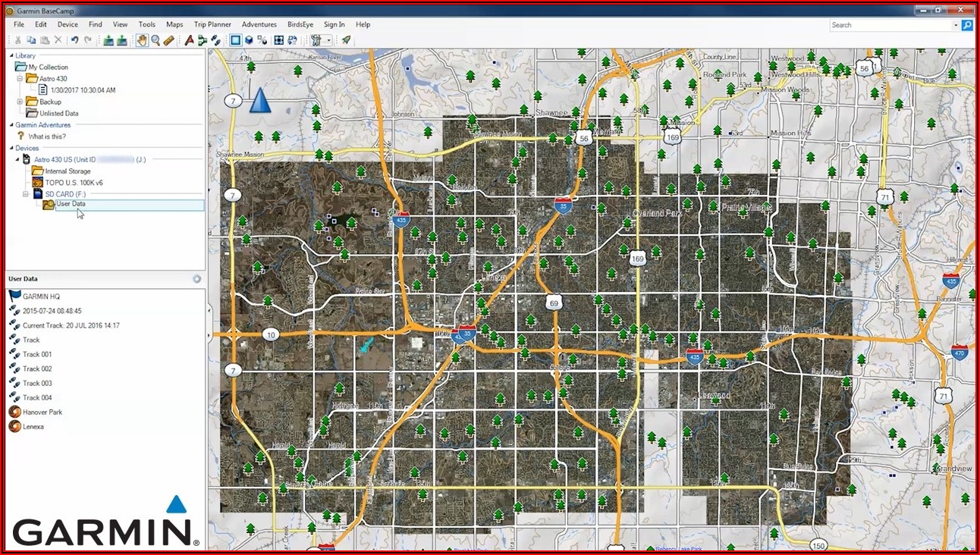Viewport: 980px width, 555px height.
Task: Collapse the SD CARD (F:) node
Action: click(26, 194)
